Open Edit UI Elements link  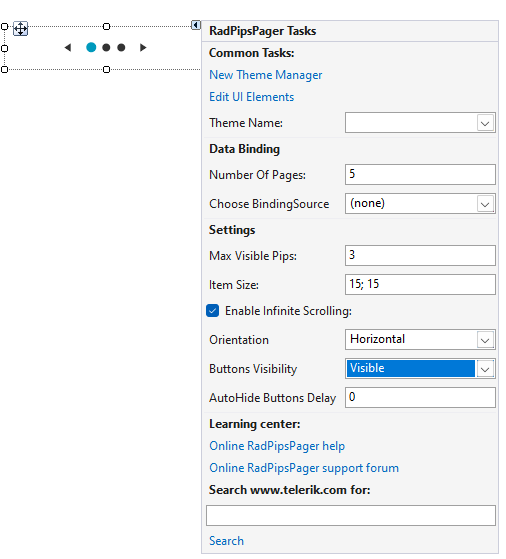click(251, 97)
